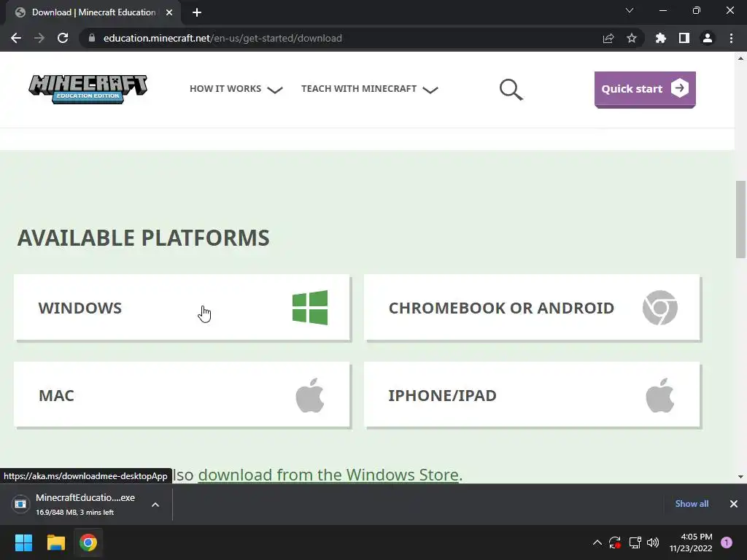Reload the page with refresh icon
Viewport: 747px width, 560px height.
click(63, 38)
